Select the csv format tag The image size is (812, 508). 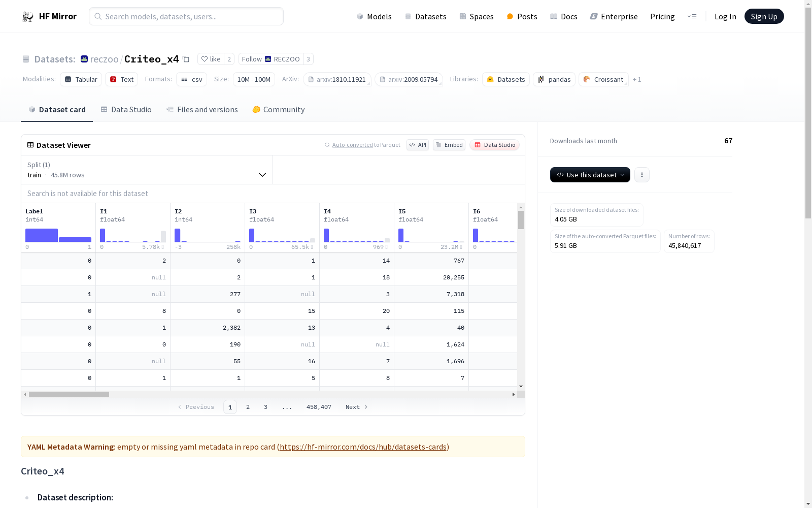(x=192, y=79)
